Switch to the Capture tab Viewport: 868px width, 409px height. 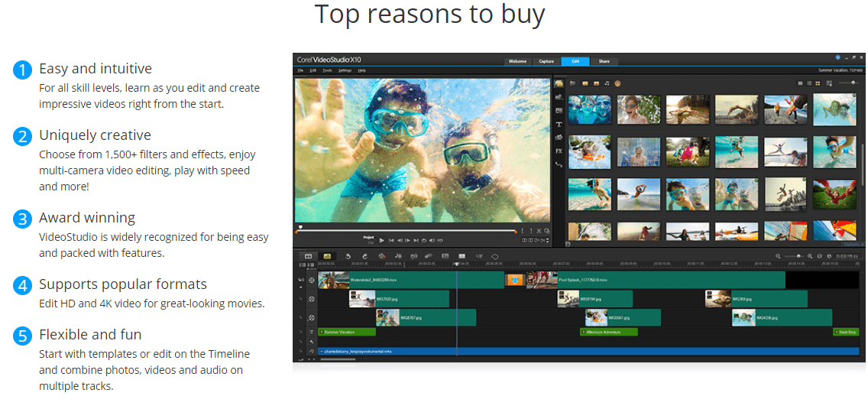coord(546,61)
